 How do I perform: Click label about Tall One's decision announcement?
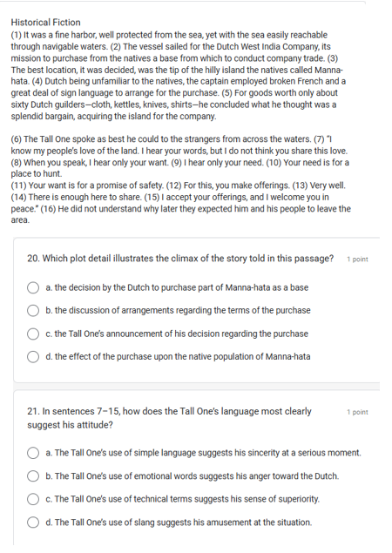pos(177,334)
